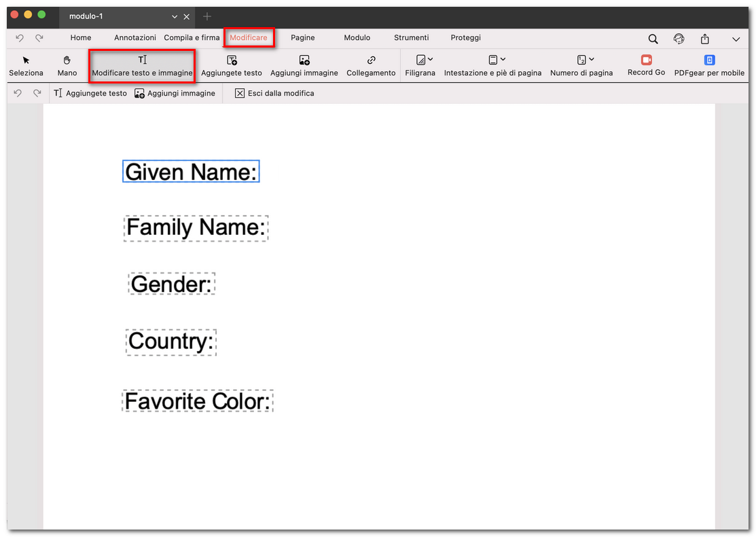Expand Intestazione e piè di pagina menu
Screen dimensions: 756x537
(492, 66)
